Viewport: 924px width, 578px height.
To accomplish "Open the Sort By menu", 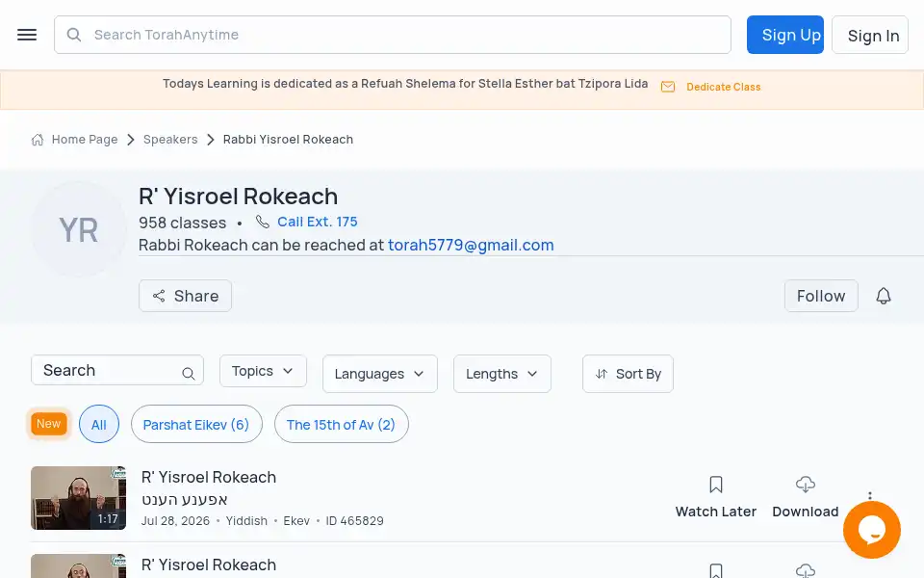I will pyautogui.click(x=628, y=374).
